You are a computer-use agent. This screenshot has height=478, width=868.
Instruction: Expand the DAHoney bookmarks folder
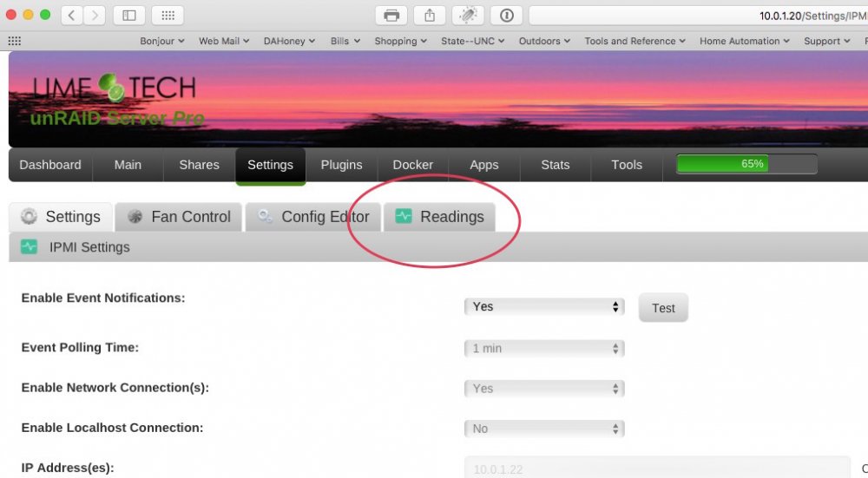click(289, 41)
